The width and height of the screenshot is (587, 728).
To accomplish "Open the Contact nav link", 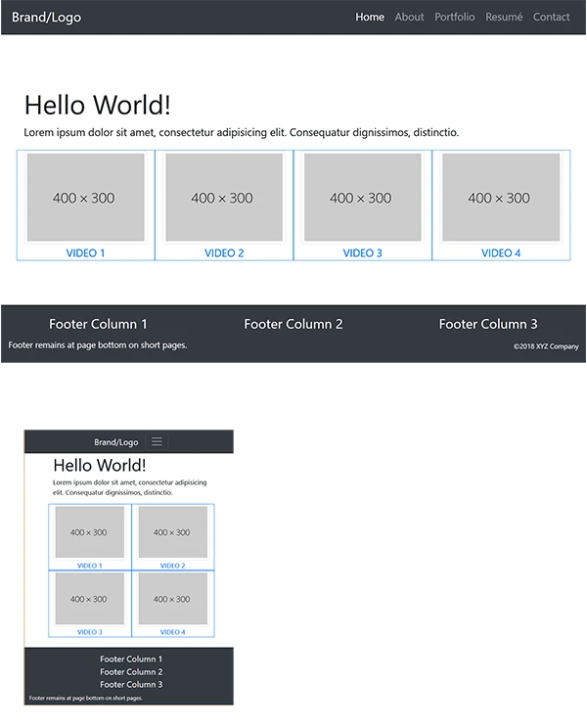I will [551, 18].
